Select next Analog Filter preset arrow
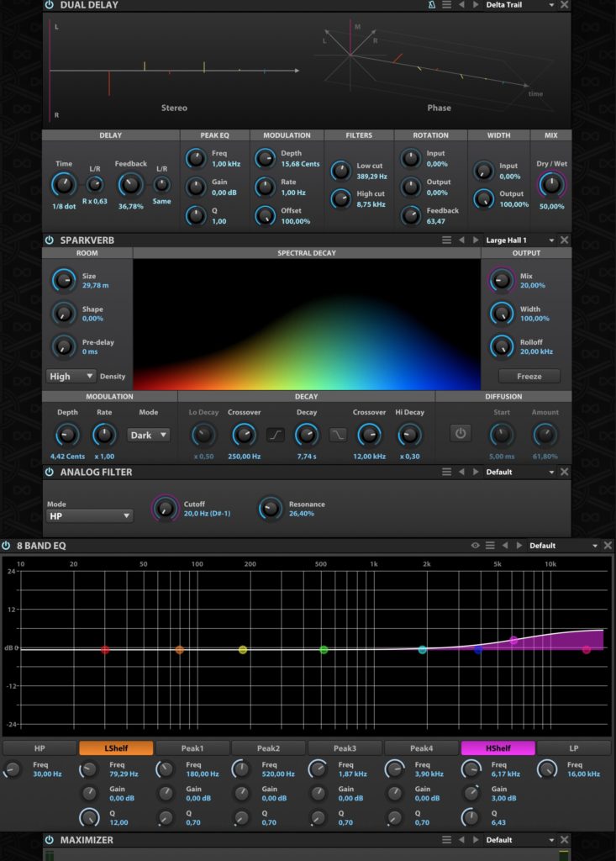 click(476, 472)
